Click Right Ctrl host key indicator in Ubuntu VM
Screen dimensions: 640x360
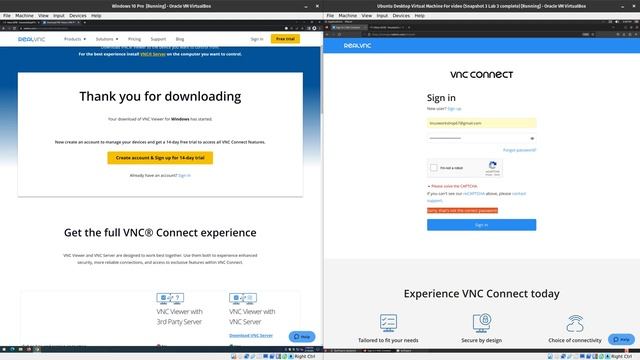click(621, 357)
